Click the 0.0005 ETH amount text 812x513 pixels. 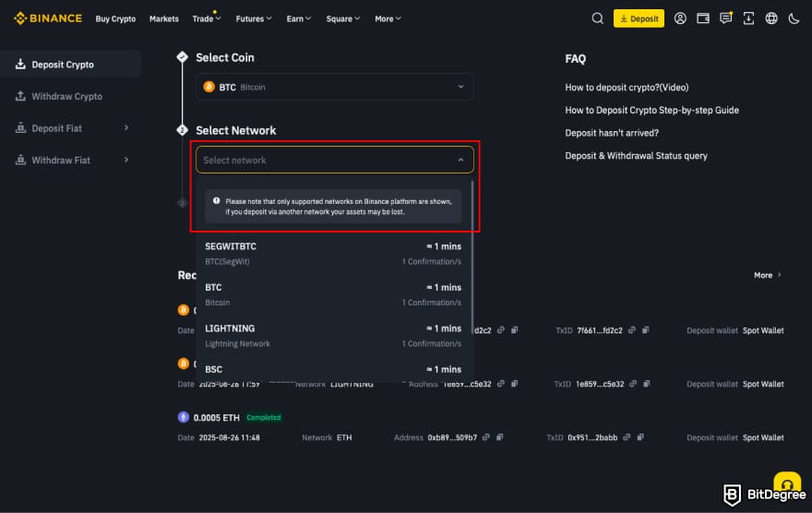[x=217, y=418]
